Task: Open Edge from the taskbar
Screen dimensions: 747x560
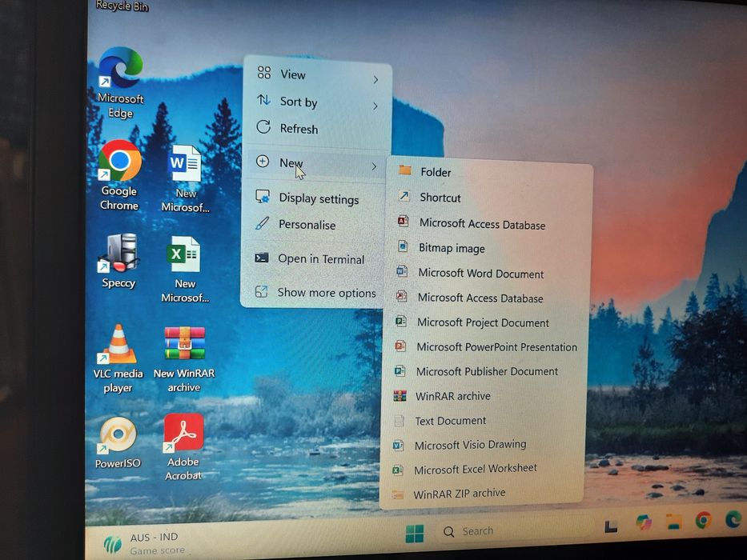Action: 733,518
